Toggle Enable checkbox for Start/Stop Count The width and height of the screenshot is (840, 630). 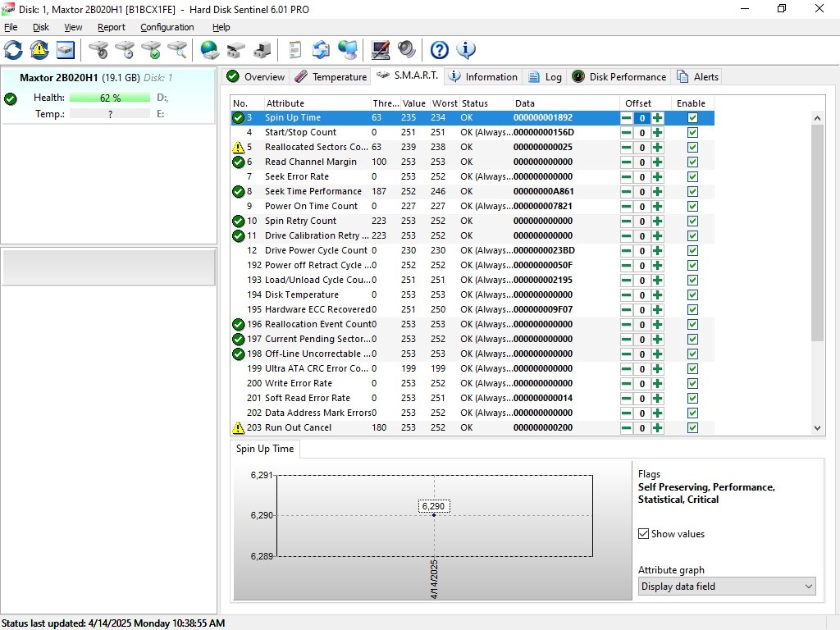(x=692, y=132)
